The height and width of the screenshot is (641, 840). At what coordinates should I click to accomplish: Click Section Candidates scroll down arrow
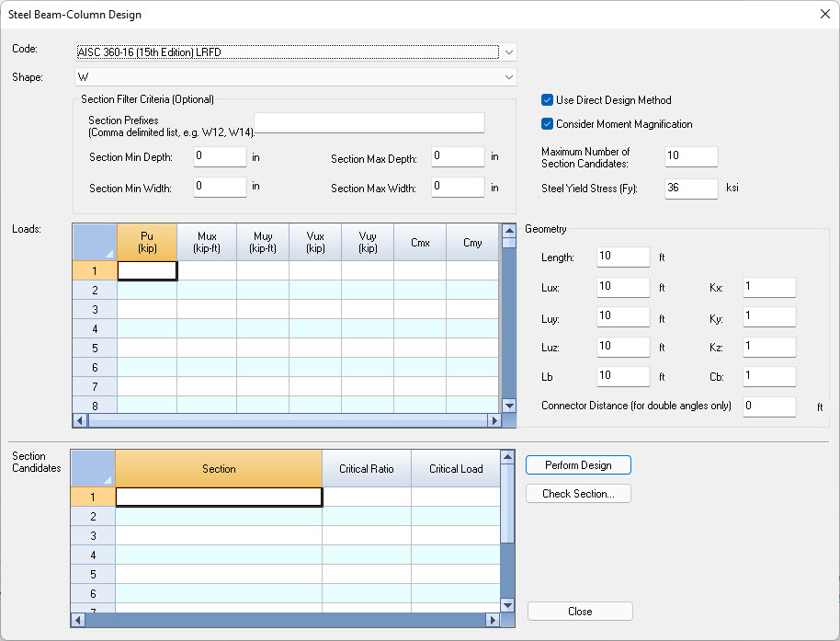(x=507, y=606)
